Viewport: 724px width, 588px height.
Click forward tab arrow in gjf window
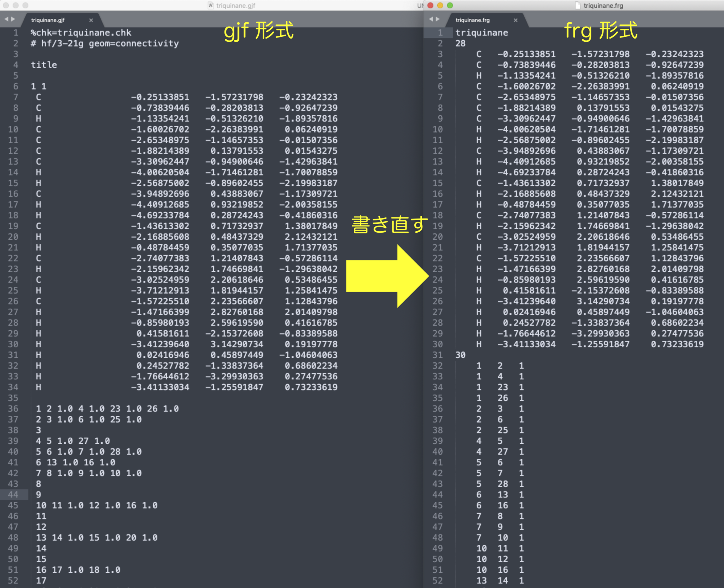pyautogui.click(x=13, y=19)
